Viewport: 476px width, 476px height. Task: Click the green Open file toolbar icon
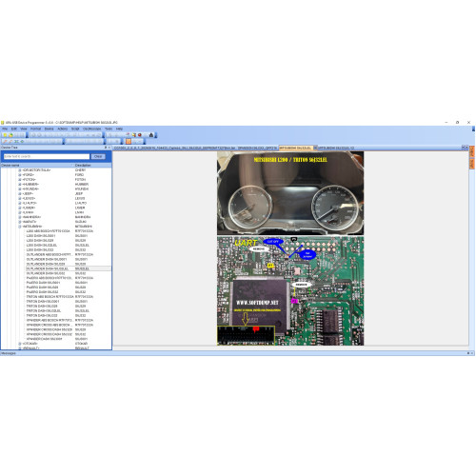point(10,135)
